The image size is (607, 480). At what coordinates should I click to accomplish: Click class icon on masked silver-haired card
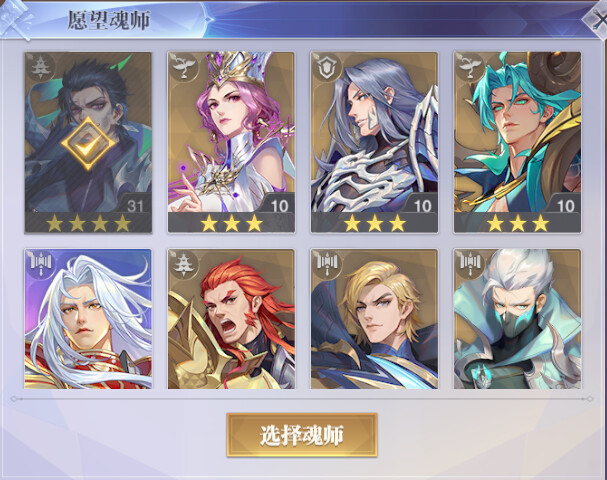[469, 263]
